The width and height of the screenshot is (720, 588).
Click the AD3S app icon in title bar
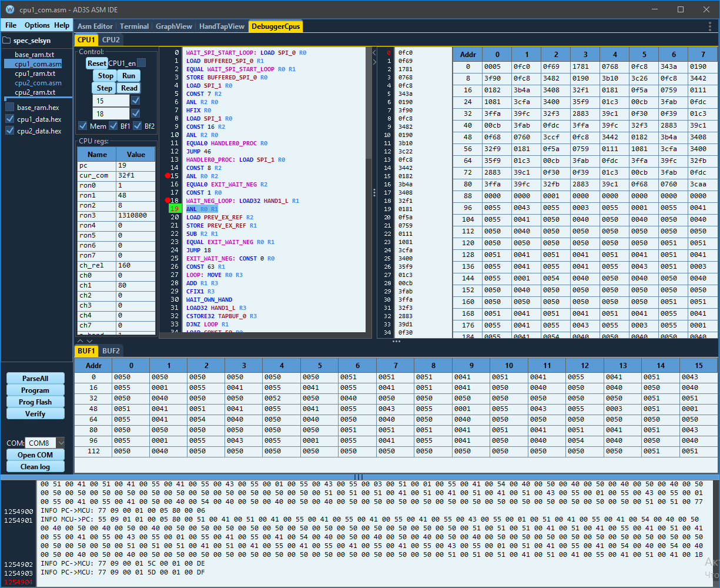click(10, 9)
